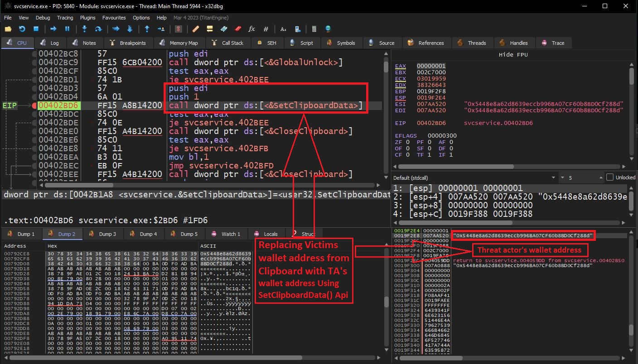This screenshot has width=638, height=364.
Task: Click the Step Over toolbar icon
Action: (98, 29)
